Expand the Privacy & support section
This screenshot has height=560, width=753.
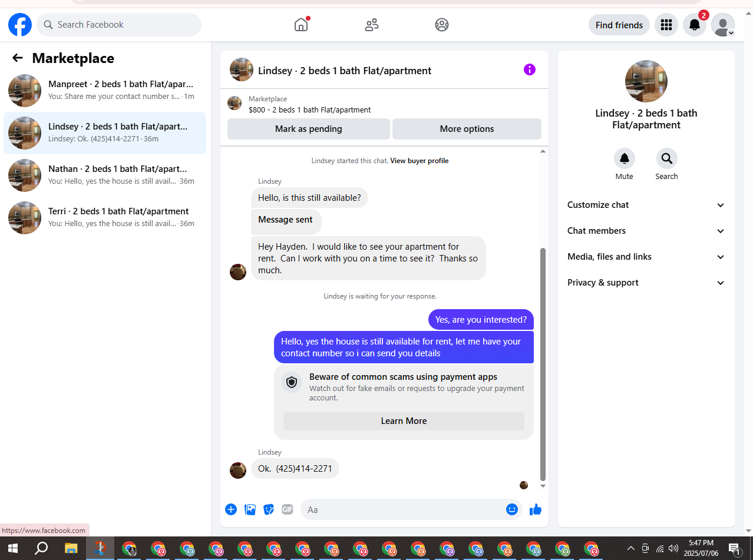(x=646, y=283)
